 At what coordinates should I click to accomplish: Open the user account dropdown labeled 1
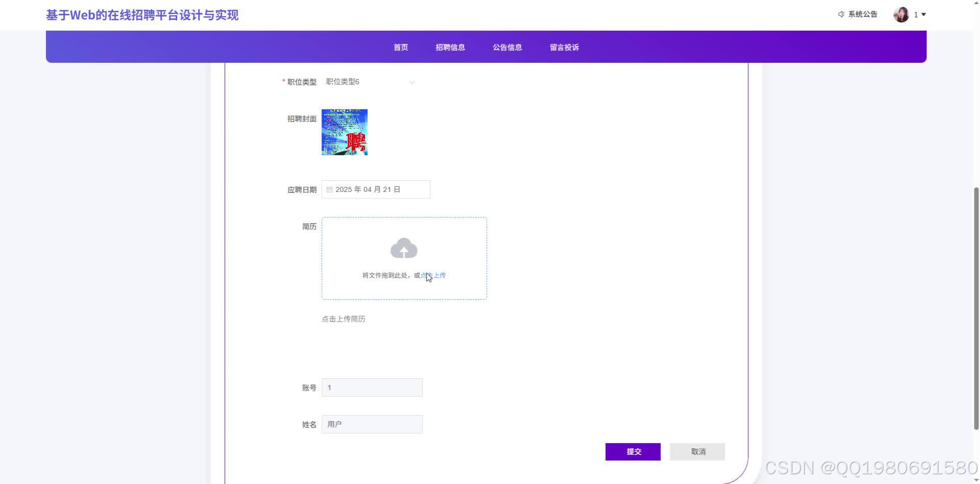tap(919, 14)
